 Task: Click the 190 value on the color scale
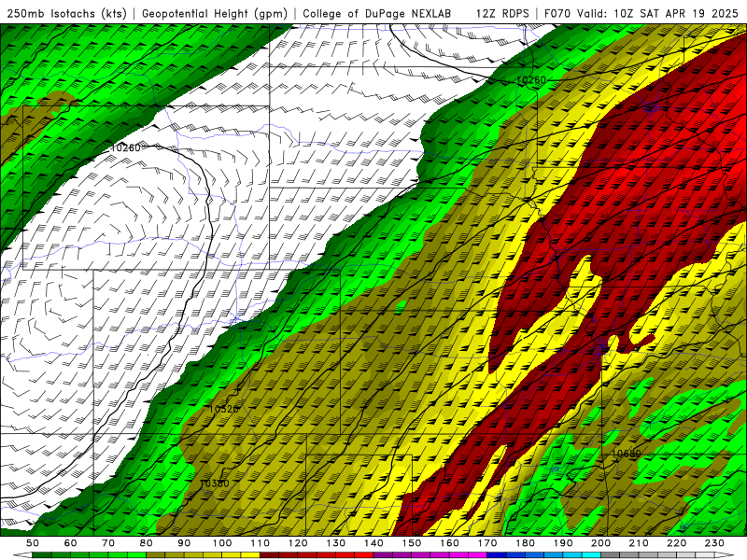pyautogui.click(x=563, y=543)
